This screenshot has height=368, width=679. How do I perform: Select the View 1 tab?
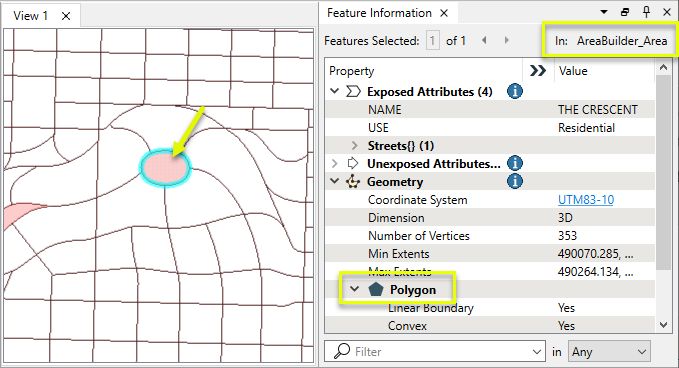pyautogui.click(x=30, y=16)
